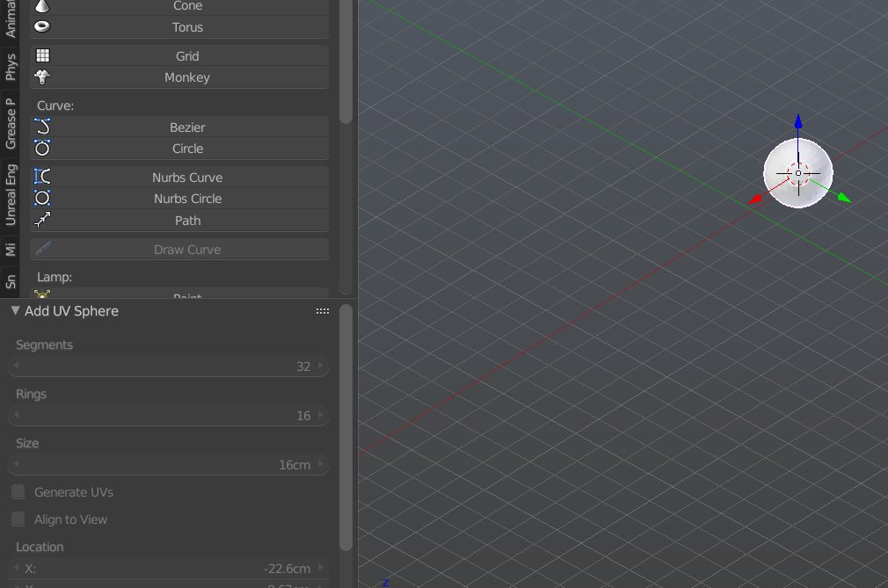The width and height of the screenshot is (888, 588).
Task: Increase Location X with right arrow
Action: point(321,568)
